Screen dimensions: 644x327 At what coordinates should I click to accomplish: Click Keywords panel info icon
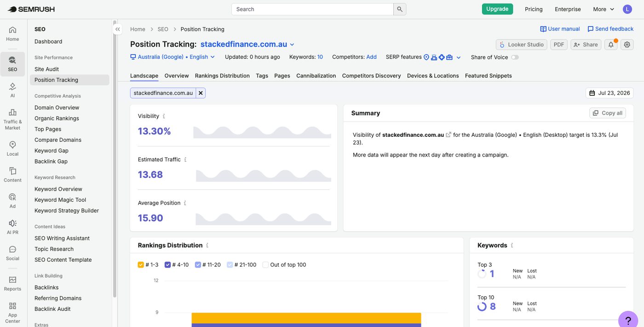point(512,245)
